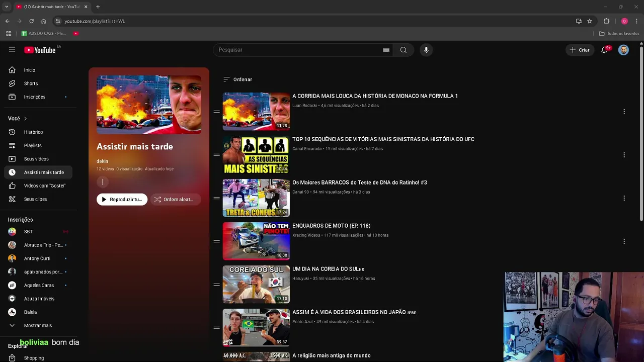Image resolution: width=644 pixels, height=362 pixels.
Task: Open the action menu for the Enquadros de Moto video
Action: (x=624, y=241)
